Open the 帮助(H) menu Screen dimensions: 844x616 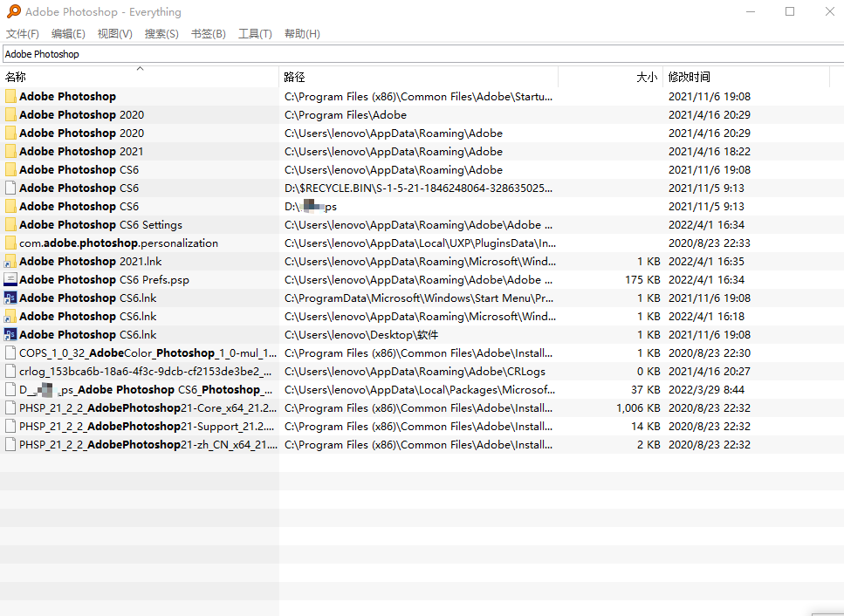coord(302,34)
